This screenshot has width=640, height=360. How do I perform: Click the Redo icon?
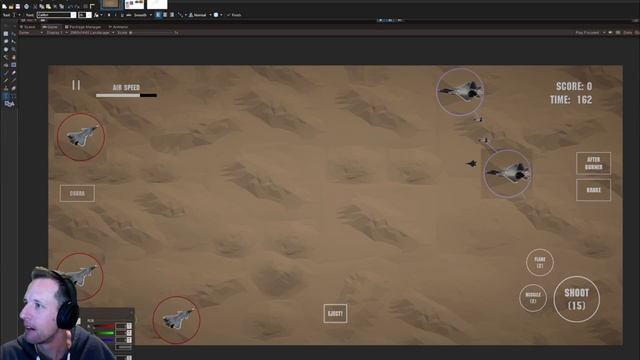[x=77, y=7]
